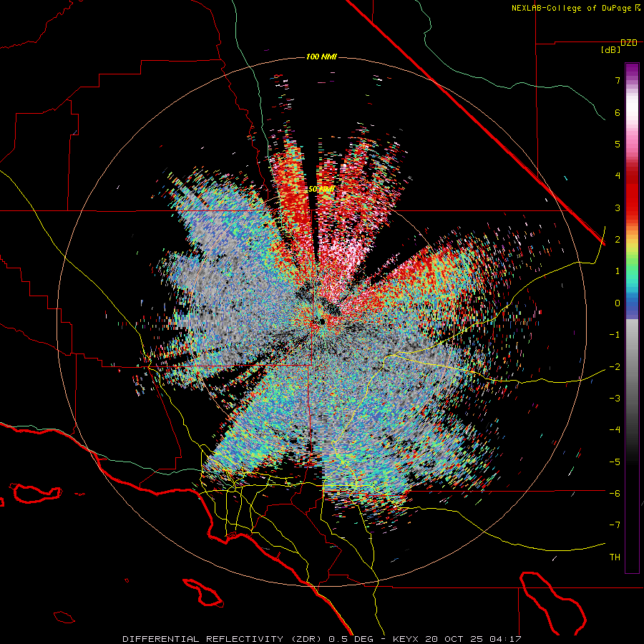The height and width of the screenshot is (644, 644).
Task: Click the -1 value on the scale
Action: [x=615, y=335]
